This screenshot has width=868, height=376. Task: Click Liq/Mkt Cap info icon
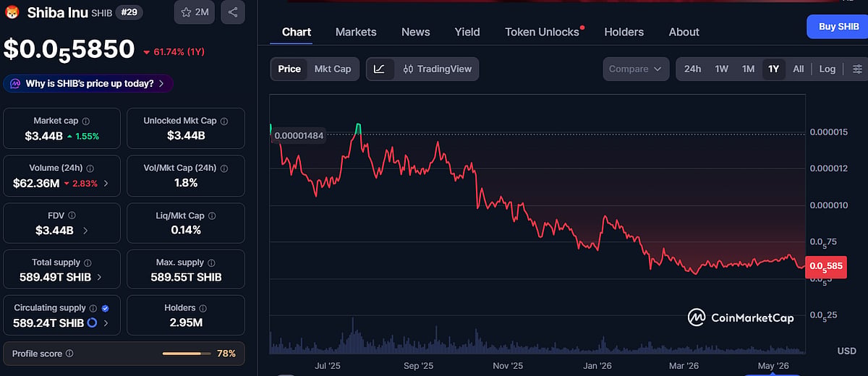coord(212,215)
